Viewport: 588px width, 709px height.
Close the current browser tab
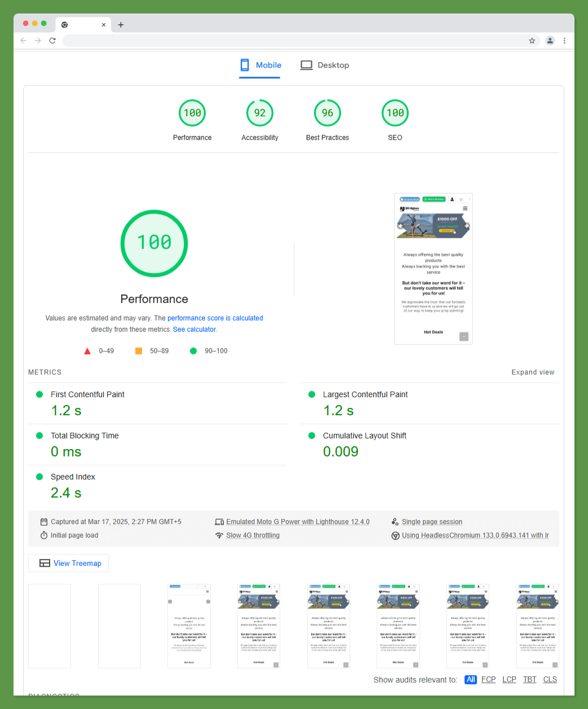(104, 25)
